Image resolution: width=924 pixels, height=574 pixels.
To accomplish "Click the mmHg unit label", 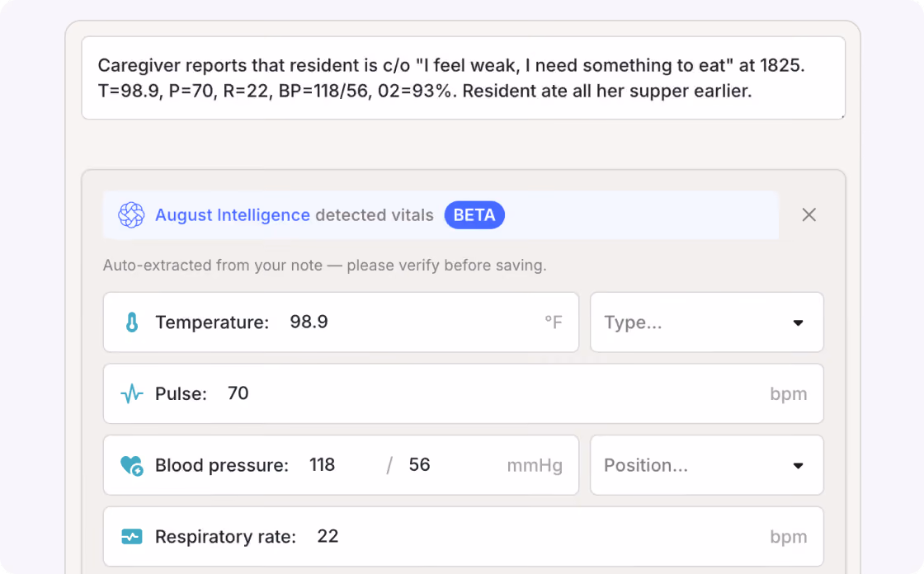I will [535, 466].
